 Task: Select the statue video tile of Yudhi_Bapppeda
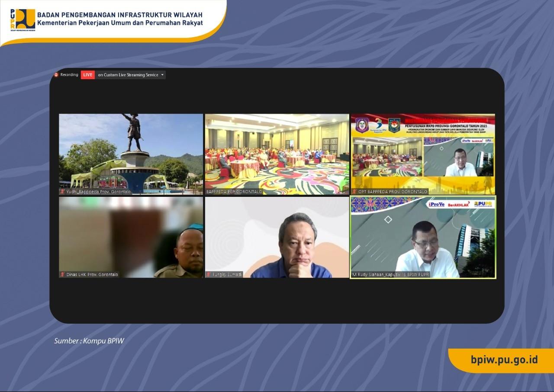[x=131, y=154]
